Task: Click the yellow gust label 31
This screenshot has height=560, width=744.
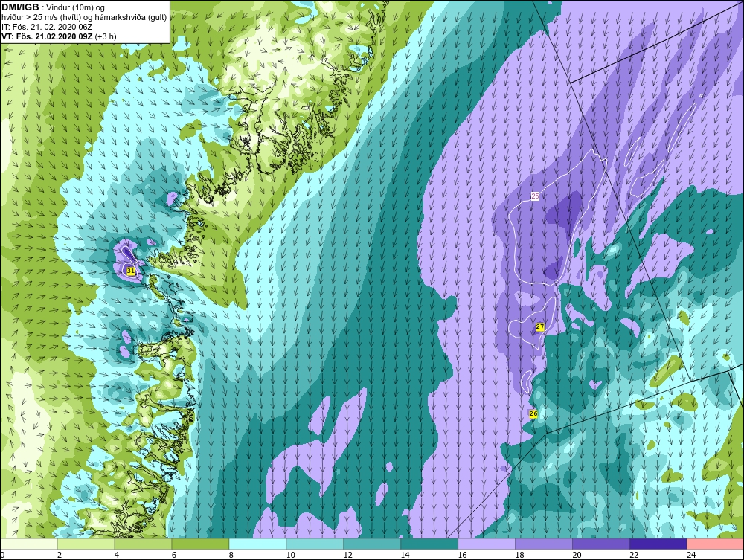Action: point(132,271)
